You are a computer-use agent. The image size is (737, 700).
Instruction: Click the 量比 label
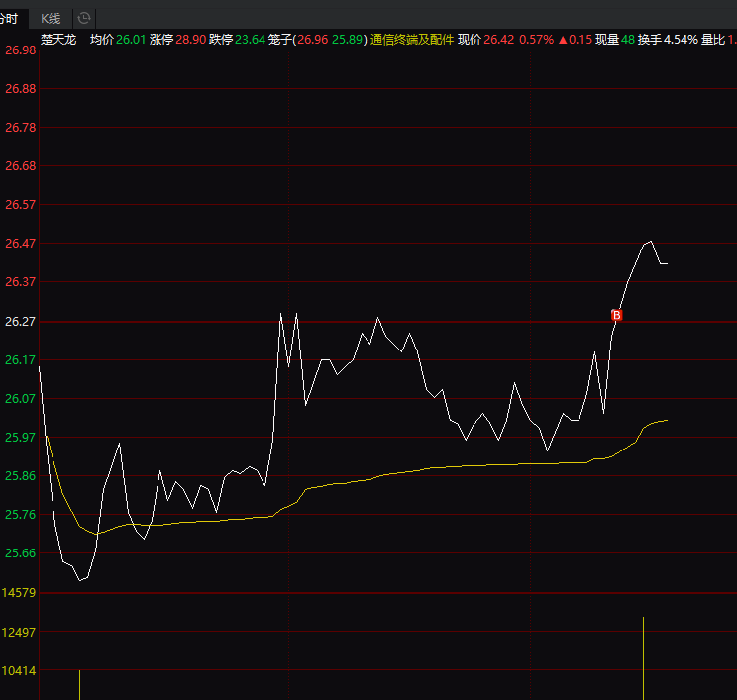coord(713,40)
